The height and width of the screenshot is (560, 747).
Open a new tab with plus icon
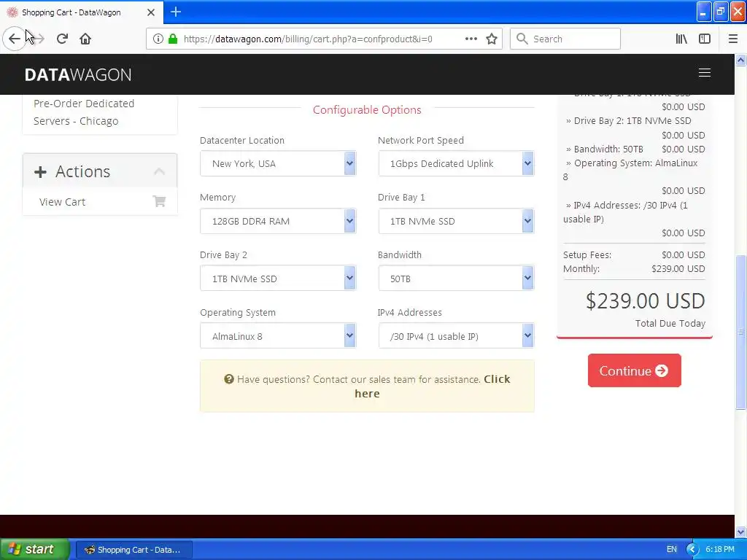click(176, 12)
